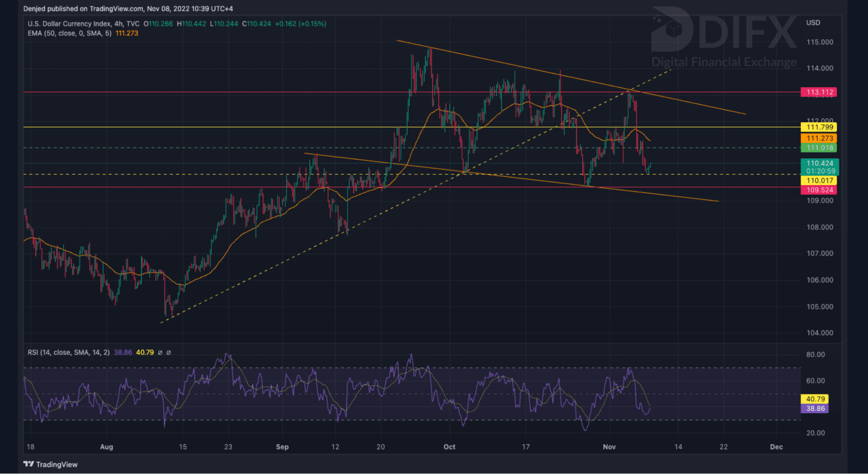Click the orange 111.273 EMA price tag
The width and height of the screenshot is (868, 474).
[819, 138]
